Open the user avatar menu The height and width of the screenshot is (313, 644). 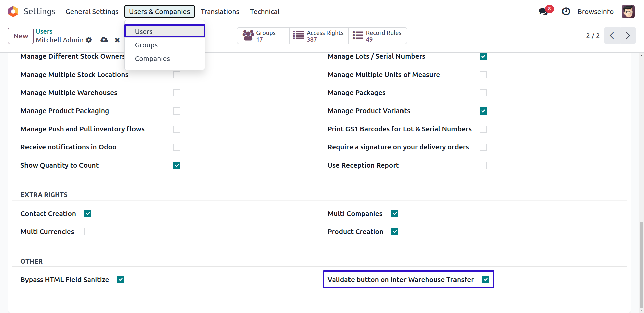click(x=628, y=12)
